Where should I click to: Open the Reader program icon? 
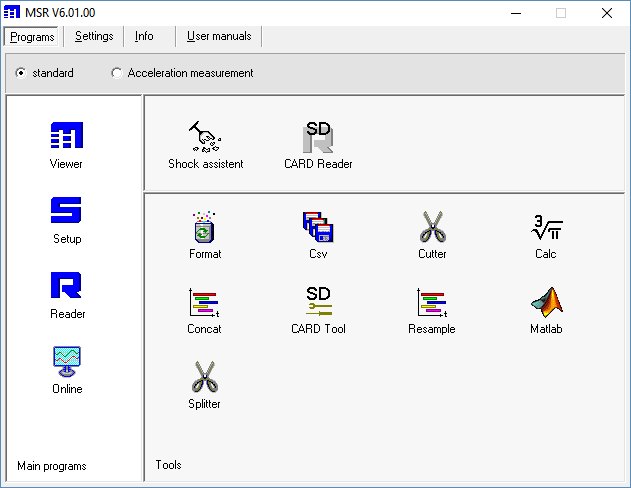pos(66,285)
